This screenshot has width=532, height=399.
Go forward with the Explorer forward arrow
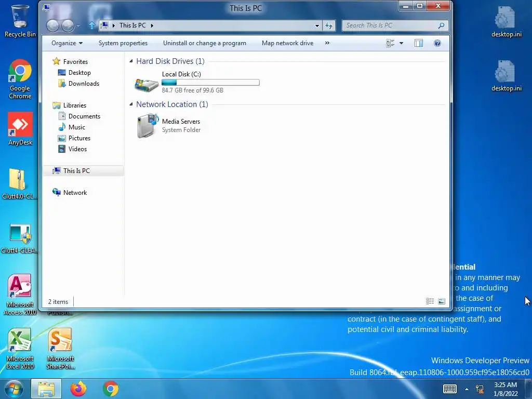(x=68, y=25)
